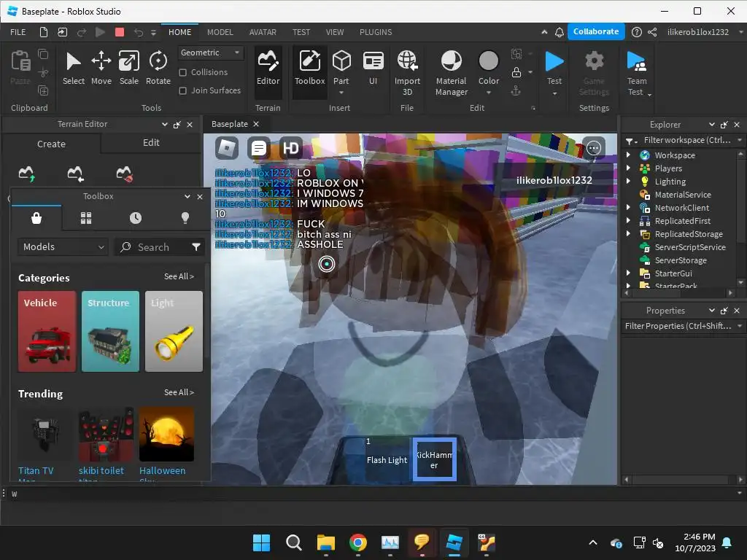Screen dimensions: 747x560
Task: Open the Vehicle category card
Action: click(47, 332)
